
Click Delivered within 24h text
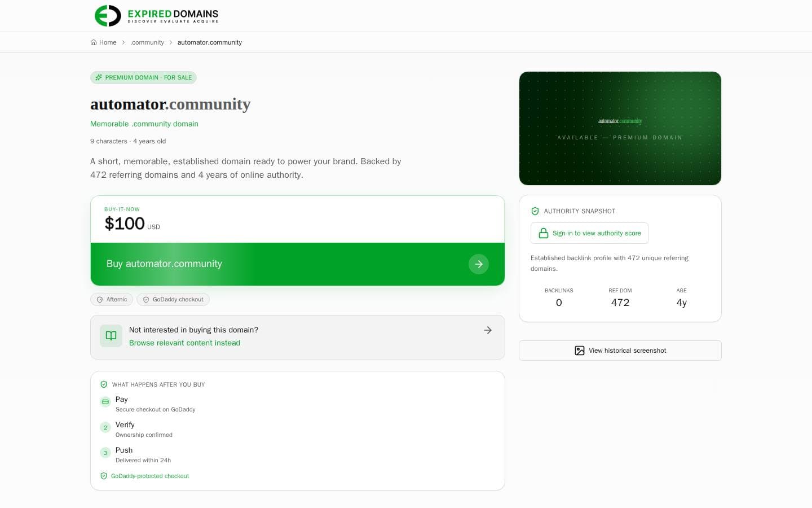143,461
